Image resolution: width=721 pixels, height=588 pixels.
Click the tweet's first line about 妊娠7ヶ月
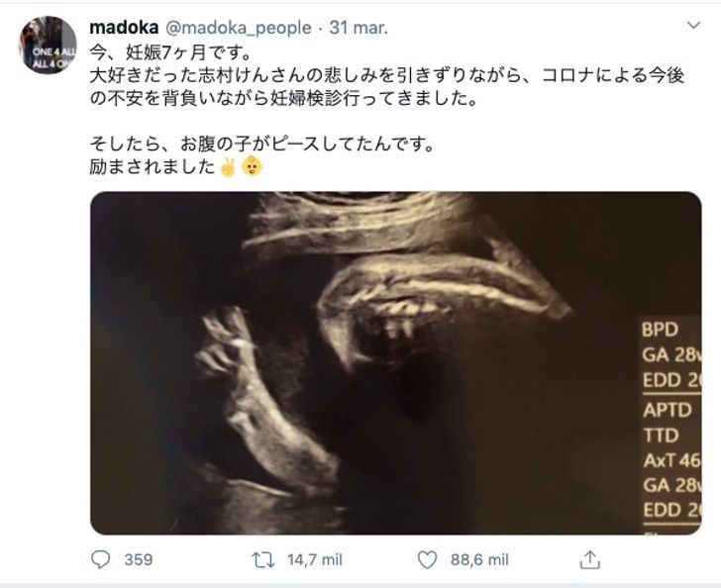click(170, 52)
